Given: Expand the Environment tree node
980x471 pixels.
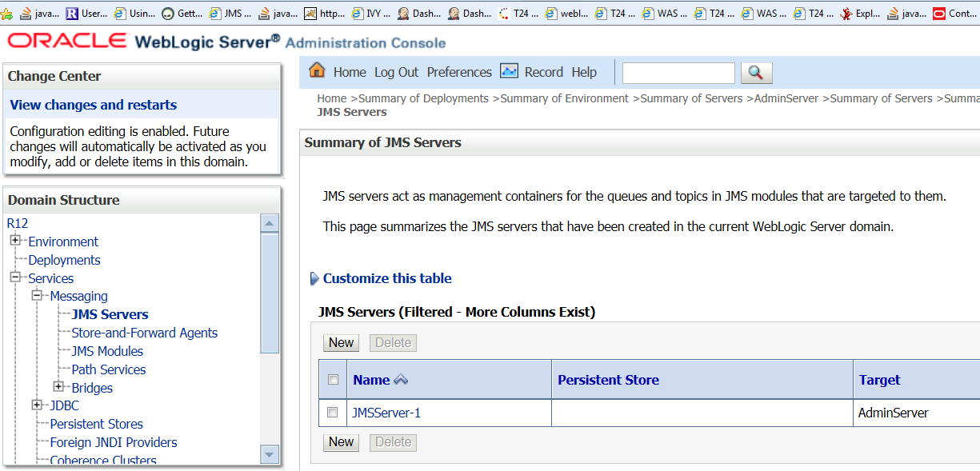Looking at the screenshot, I should click(15, 241).
